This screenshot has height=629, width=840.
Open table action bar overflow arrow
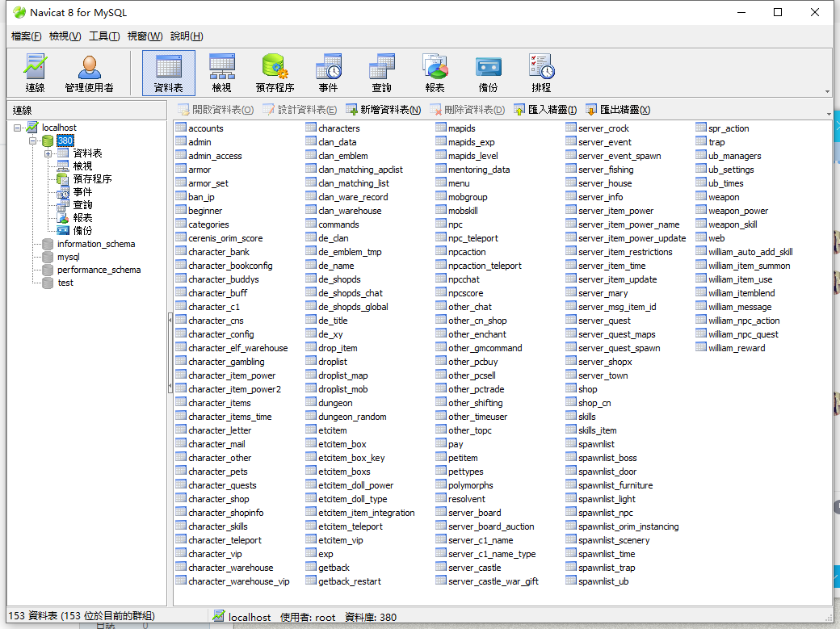[x=828, y=114]
